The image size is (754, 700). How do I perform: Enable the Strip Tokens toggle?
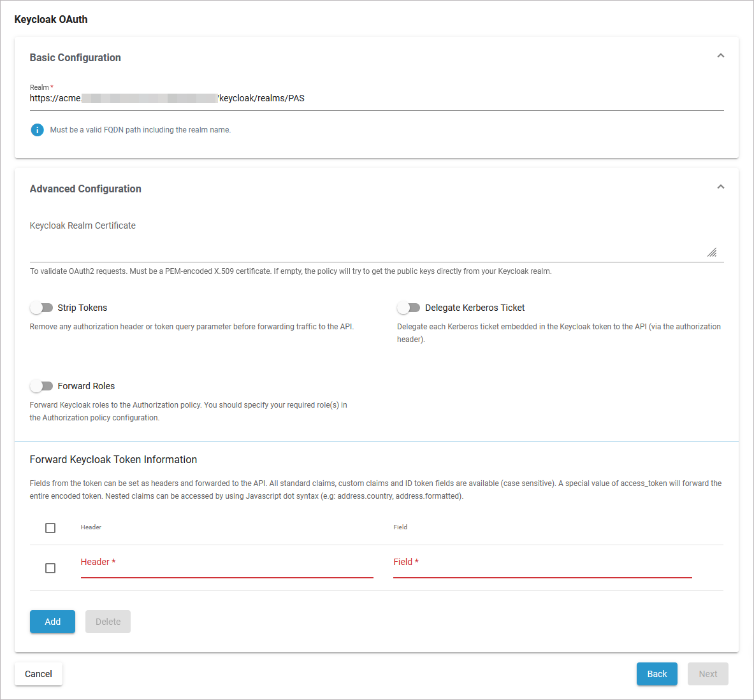pos(41,307)
